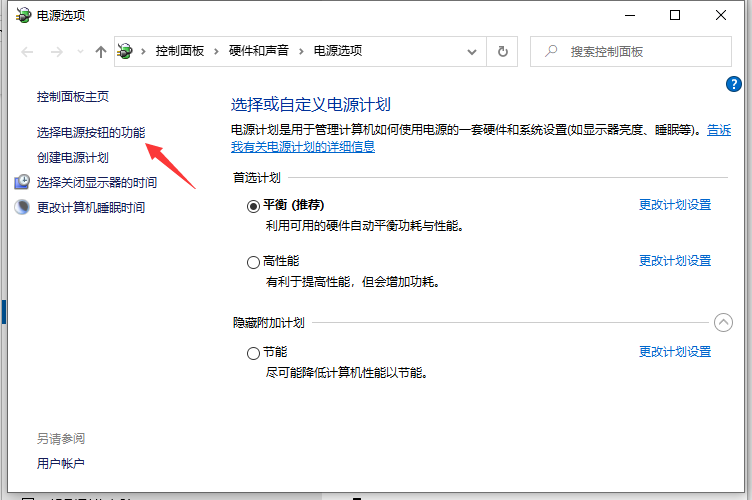This screenshot has height=500, width=752.
Task: Select the 平衡 (推荐) power plan
Action: [x=253, y=207]
